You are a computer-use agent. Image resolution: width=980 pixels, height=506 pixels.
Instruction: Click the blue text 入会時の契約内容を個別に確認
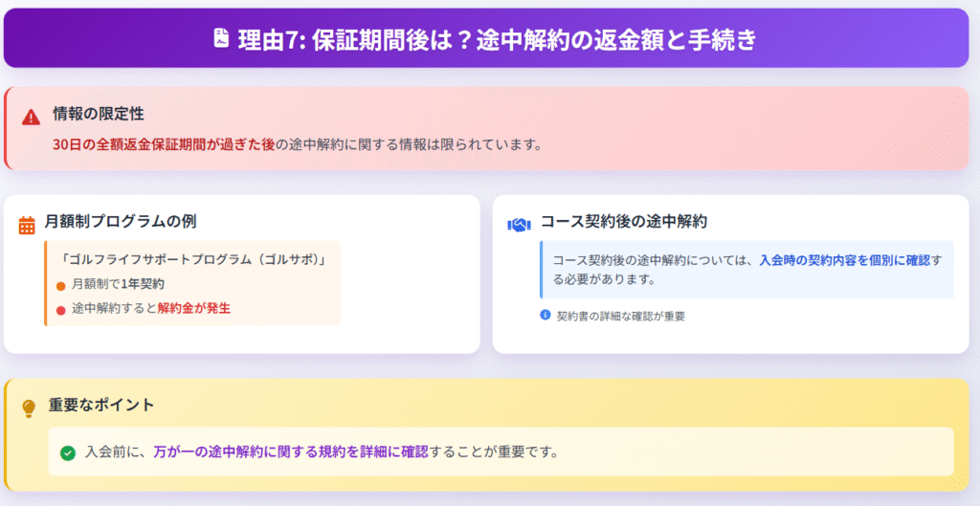click(x=845, y=260)
